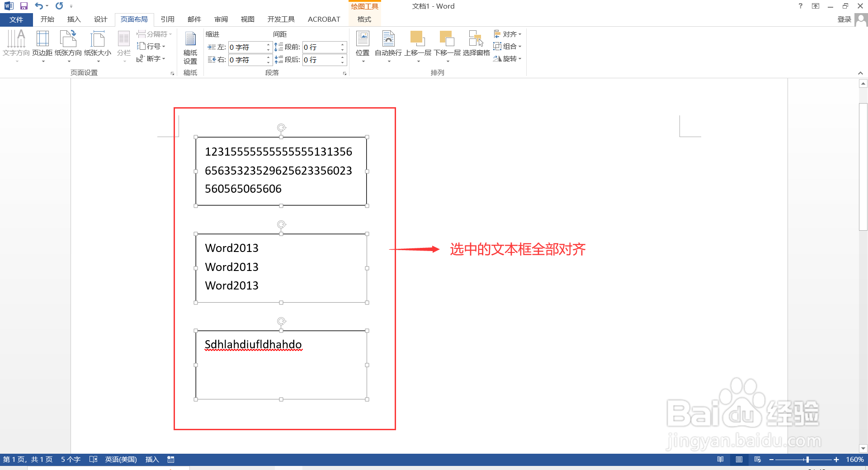Open the Wrap Text (自动换行) tool
The height and width of the screenshot is (470, 868).
click(388, 46)
